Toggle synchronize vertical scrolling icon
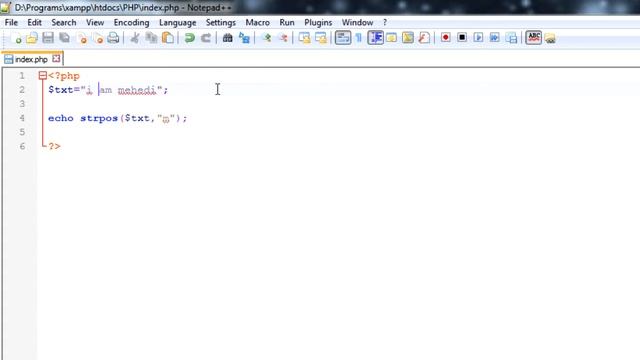This screenshot has width=640, height=360. 304,38
